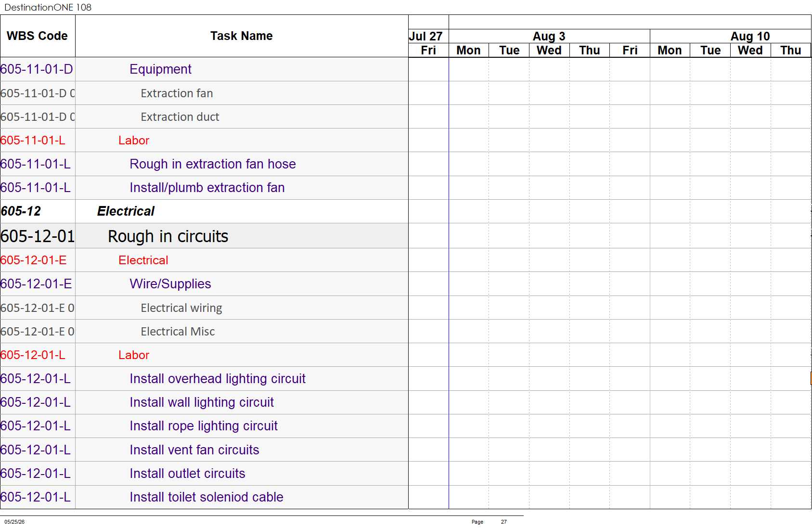
Task: Select Install vent fan circuits task
Action: [194, 450]
